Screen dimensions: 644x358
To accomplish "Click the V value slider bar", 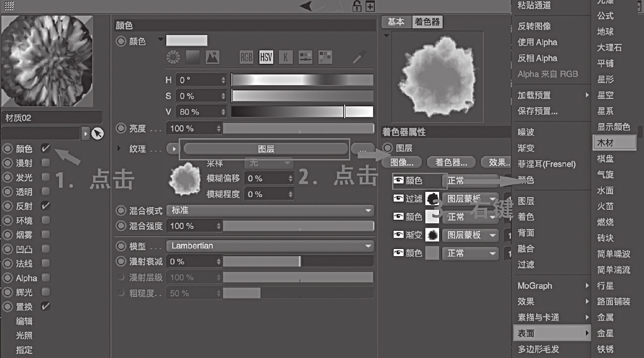I will click(302, 112).
